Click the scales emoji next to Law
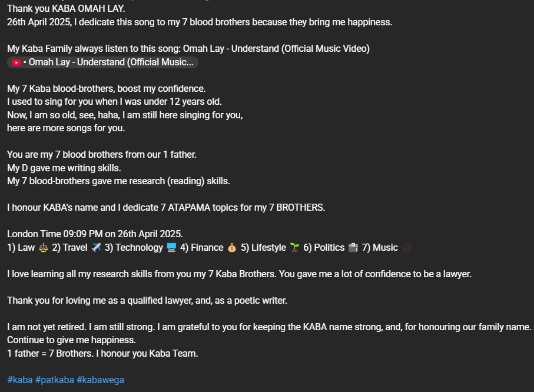Image resolution: width=534 pixels, height=392 pixels. 44,248
